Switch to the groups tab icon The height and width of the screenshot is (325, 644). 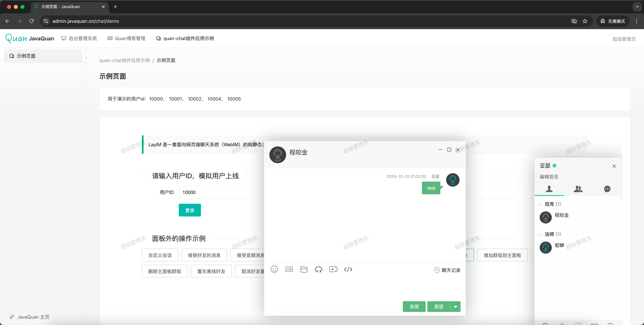click(x=578, y=189)
